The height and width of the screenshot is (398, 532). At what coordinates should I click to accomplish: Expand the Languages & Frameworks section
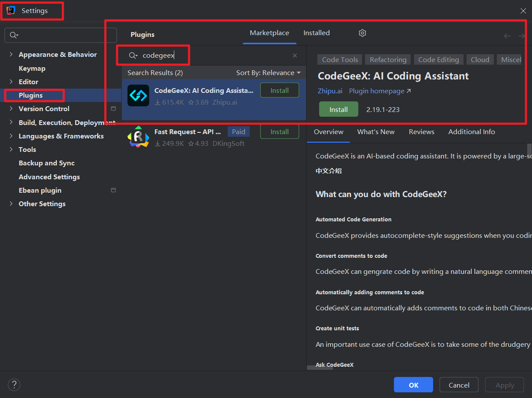click(11, 136)
